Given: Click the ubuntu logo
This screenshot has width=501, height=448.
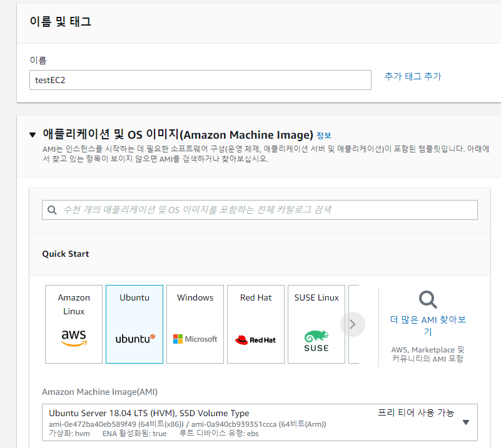Looking at the screenshot, I should tap(135, 339).
